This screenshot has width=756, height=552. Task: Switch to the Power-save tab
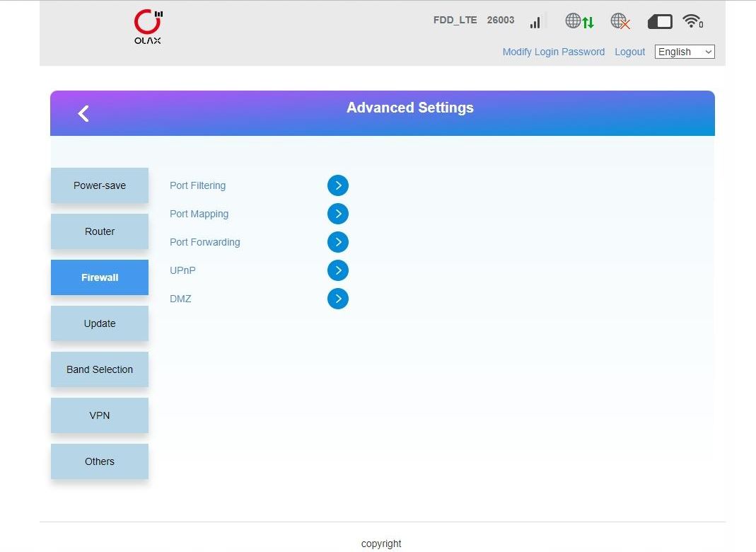click(x=100, y=185)
